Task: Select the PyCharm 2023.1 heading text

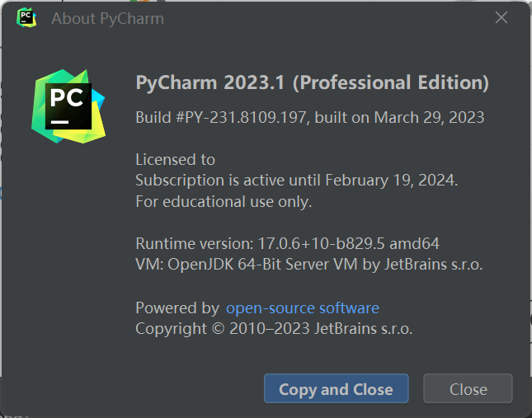Action: coord(210,82)
